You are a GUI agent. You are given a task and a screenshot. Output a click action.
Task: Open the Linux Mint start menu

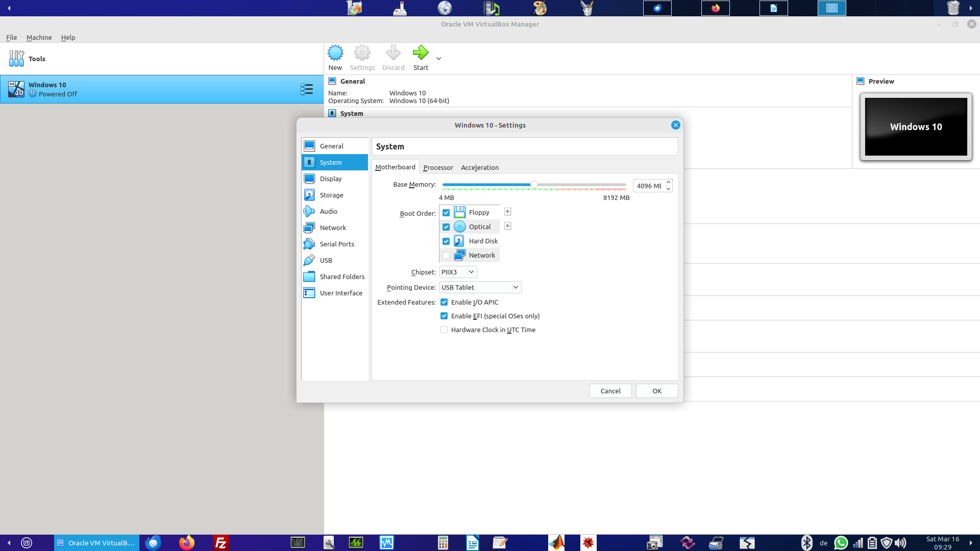(27, 543)
